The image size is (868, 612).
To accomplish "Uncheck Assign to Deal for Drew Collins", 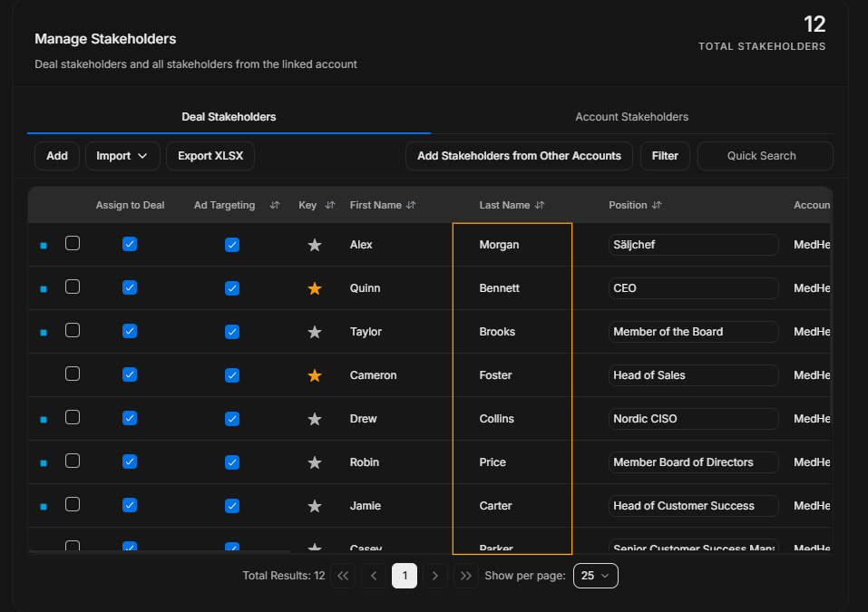I will [130, 418].
